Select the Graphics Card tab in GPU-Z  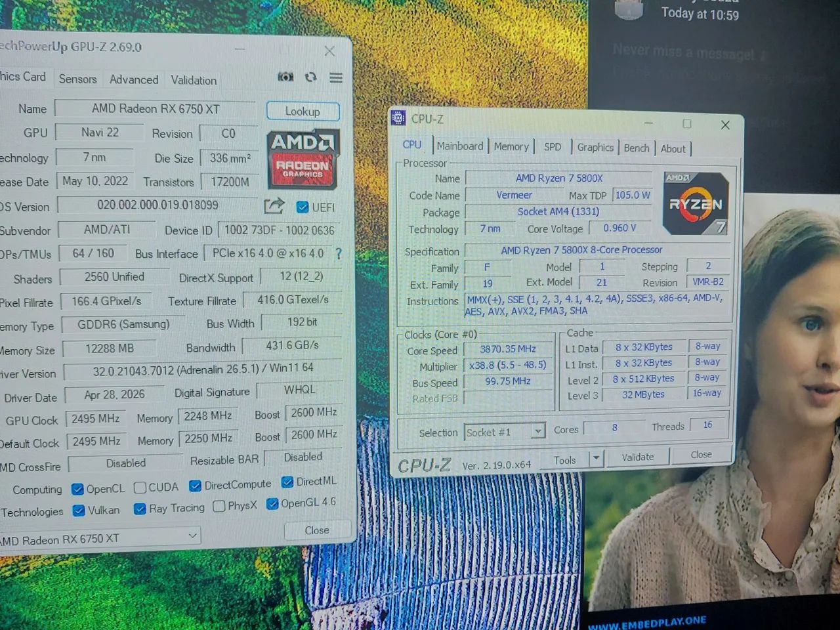pyautogui.click(x=24, y=77)
